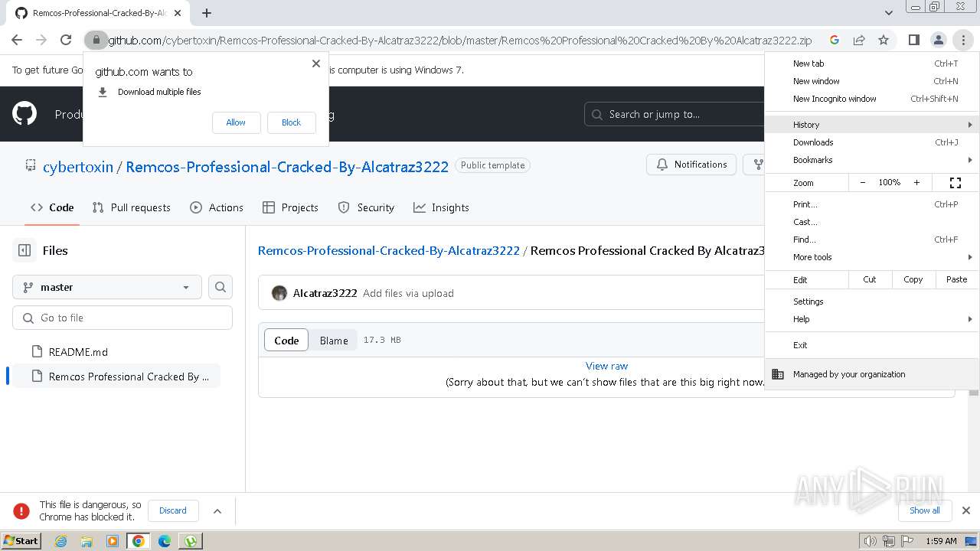Switch to the Code tab
This screenshot has width=980, height=551.
point(52,207)
